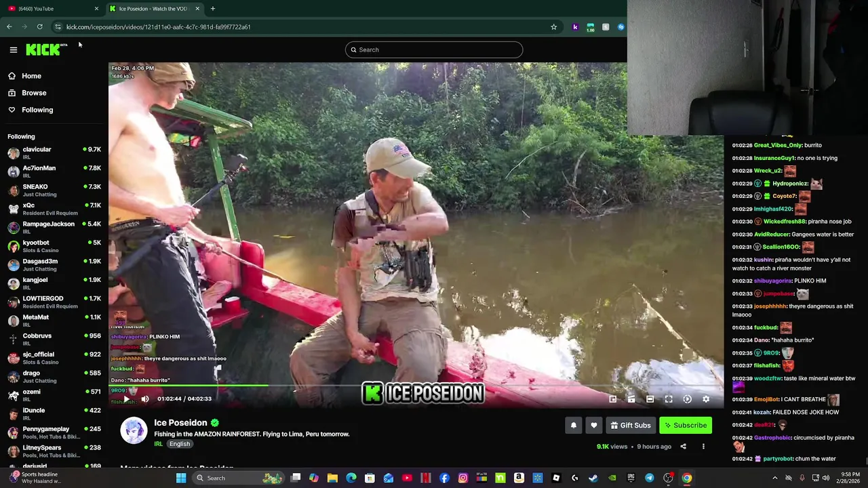The height and width of the screenshot is (488, 868).
Task: Open Instagram from the taskbar
Action: pyautogui.click(x=462, y=478)
